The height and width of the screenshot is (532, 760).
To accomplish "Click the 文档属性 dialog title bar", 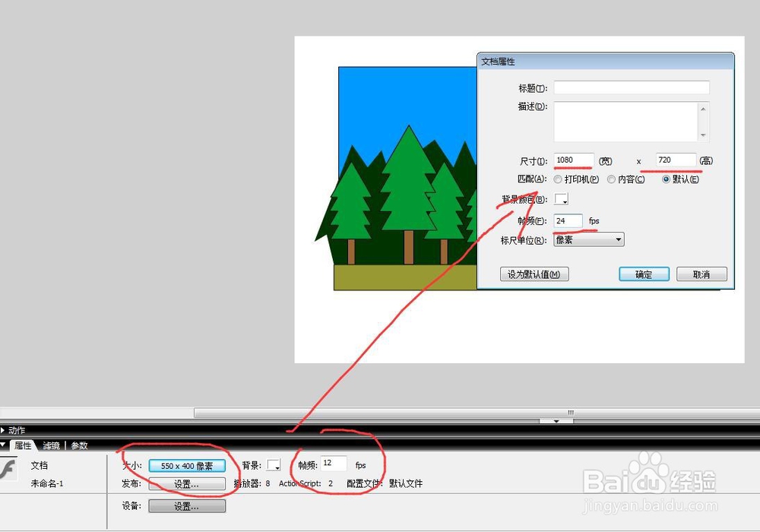I will pos(606,62).
